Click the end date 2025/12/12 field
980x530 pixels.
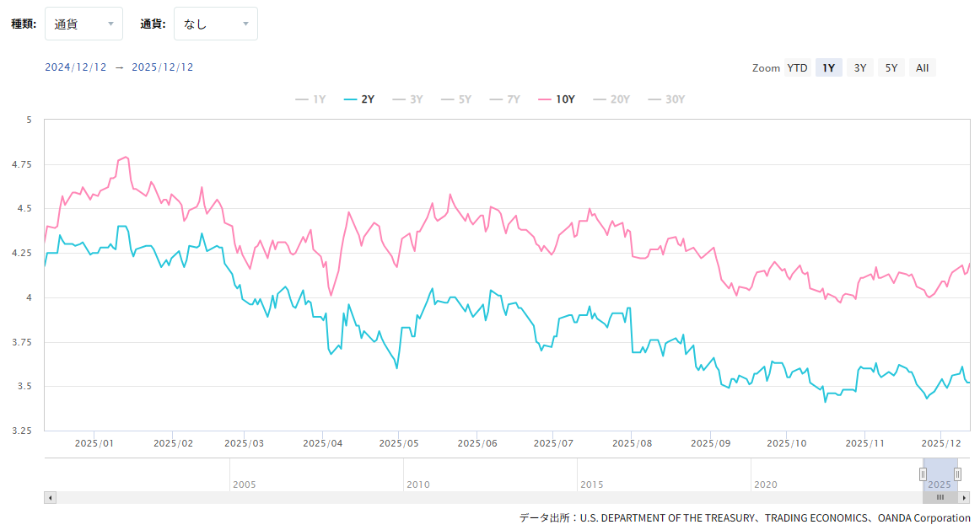point(163,67)
